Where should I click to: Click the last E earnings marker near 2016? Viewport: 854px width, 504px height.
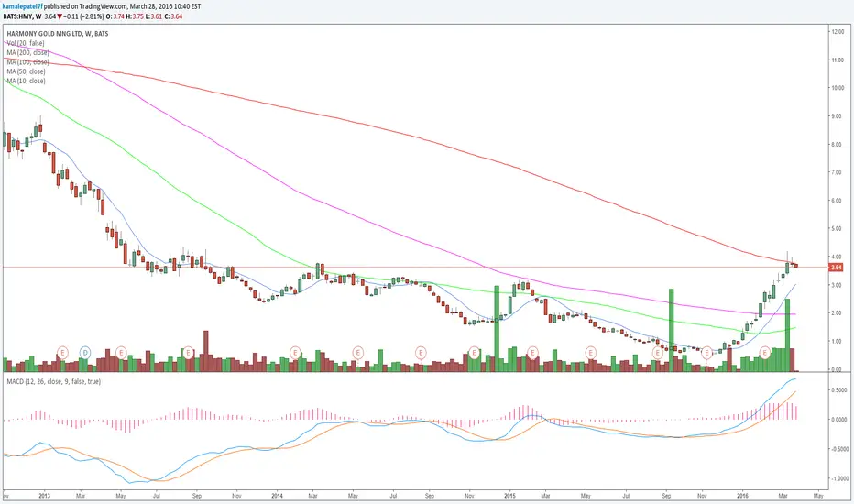coord(765,353)
